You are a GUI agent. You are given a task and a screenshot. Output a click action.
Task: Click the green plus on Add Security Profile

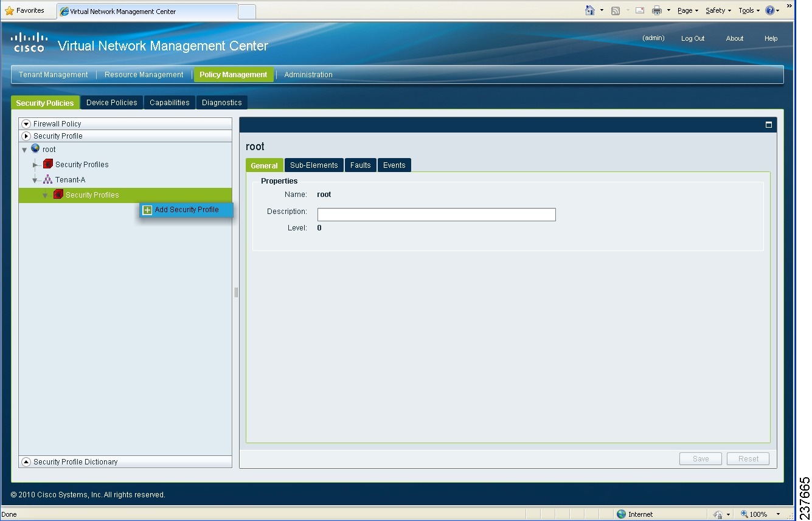click(x=147, y=209)
